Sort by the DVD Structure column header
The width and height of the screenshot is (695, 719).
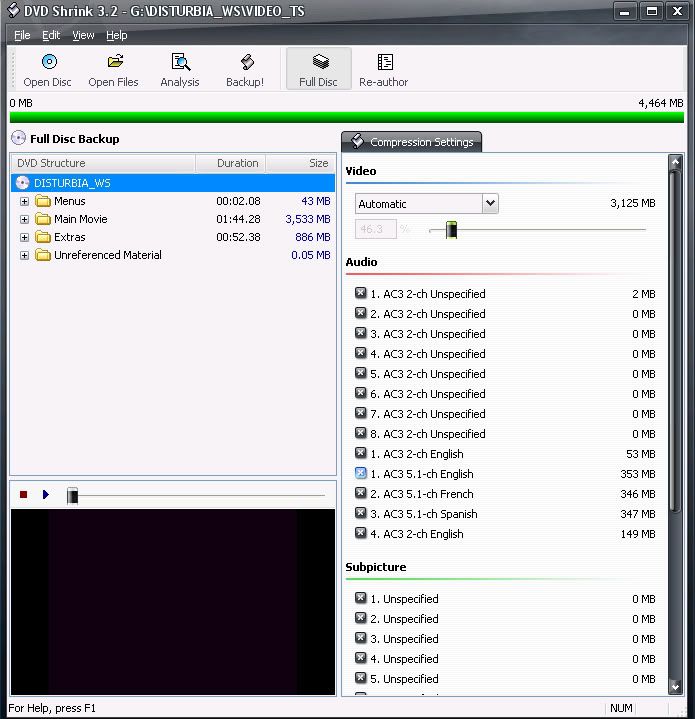click(103, 163)
